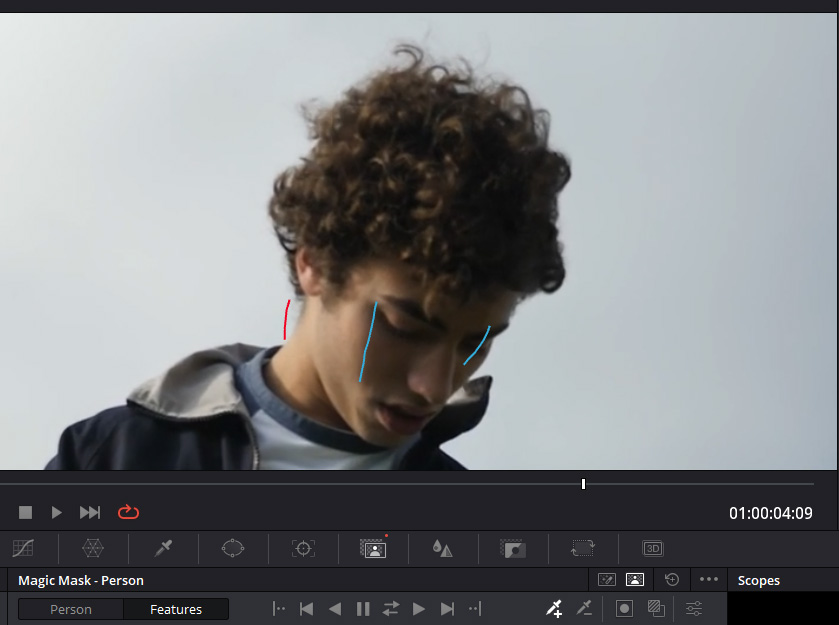Select the Features tab
The image size is (839, 625).
tap(176, 609)
